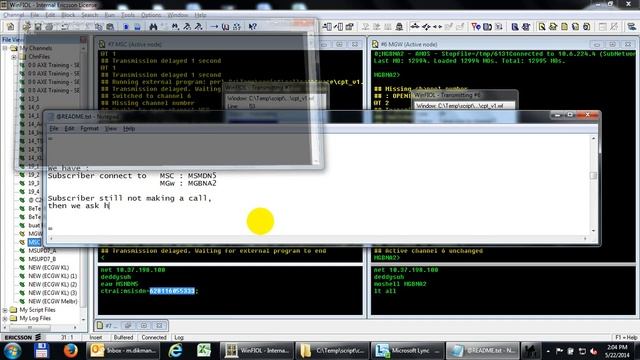Click the yellow page log toolbar icon
The image size is (640, 360).
[x=564, y=27]
